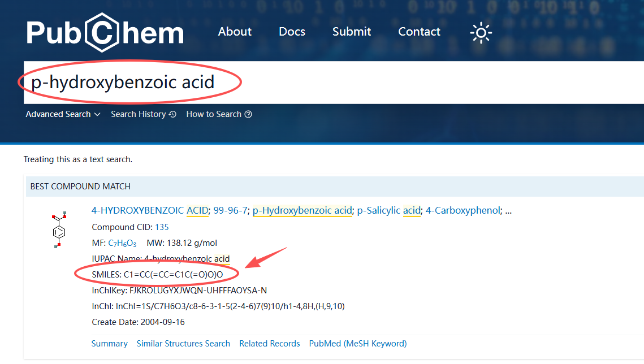This screenshot has height=364, width=644.
Task: Open Related Records
Action: click(x=269, y=344)
